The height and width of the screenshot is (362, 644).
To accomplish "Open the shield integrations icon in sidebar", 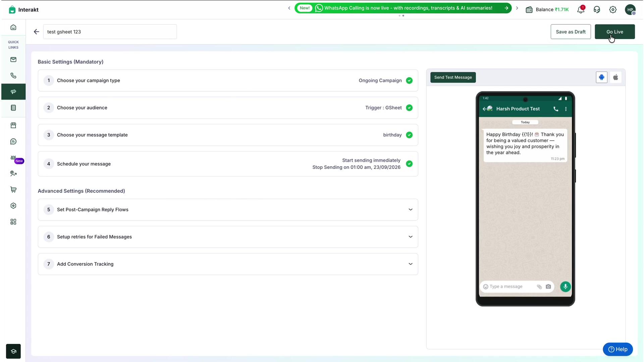I will (13, 206).
